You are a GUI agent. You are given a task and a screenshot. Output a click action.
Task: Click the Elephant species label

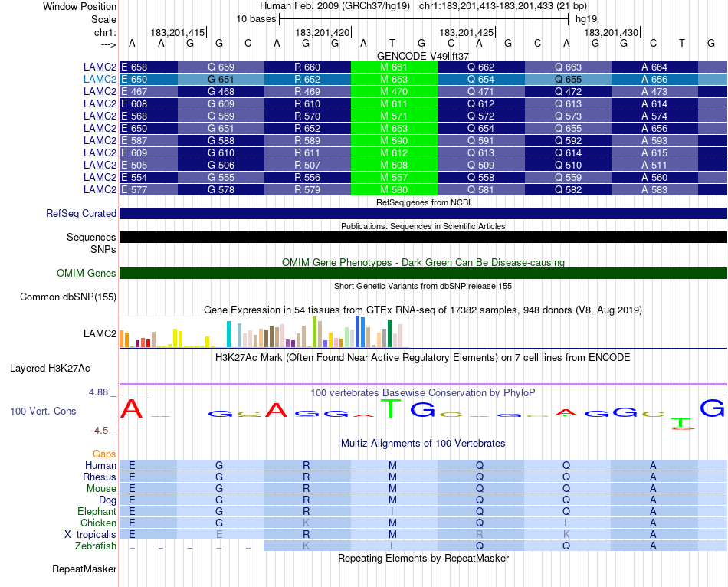(97, 511)
